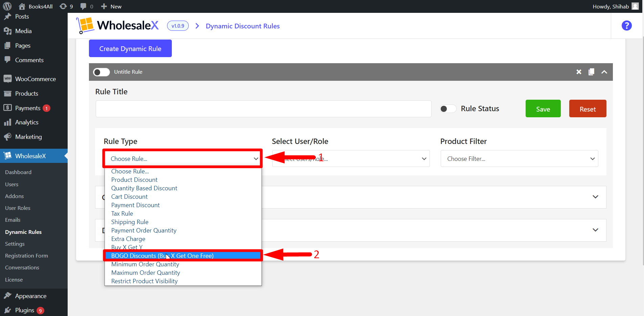The image size is (644, 316).
Task: Open the Select User/Role dropdown
Action: (x=351, y=159)
